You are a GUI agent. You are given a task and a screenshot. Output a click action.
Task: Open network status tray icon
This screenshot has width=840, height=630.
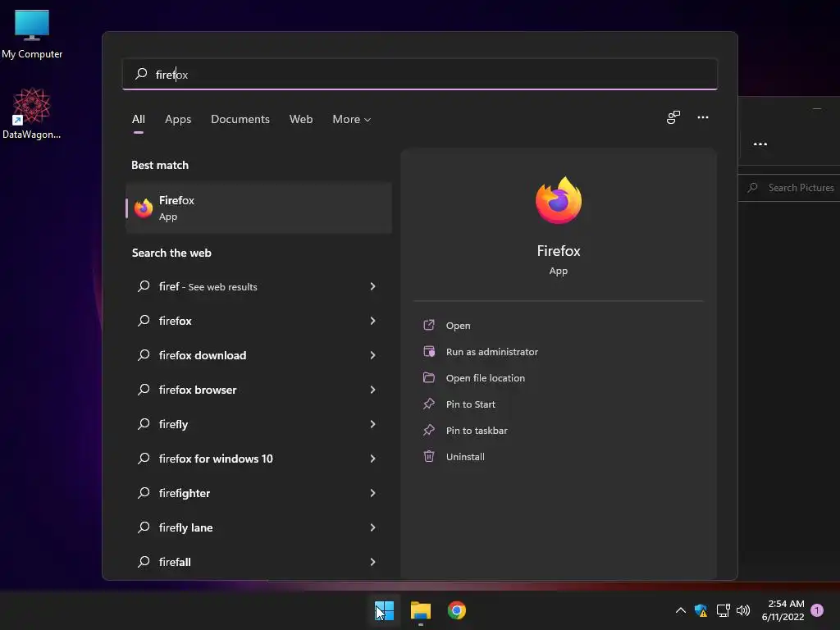pos(723,610)
